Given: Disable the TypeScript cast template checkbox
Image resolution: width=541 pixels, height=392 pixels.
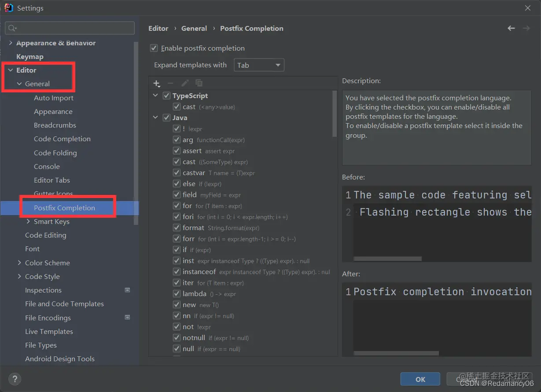Looking at the screenshot, I should pos(177,106).
